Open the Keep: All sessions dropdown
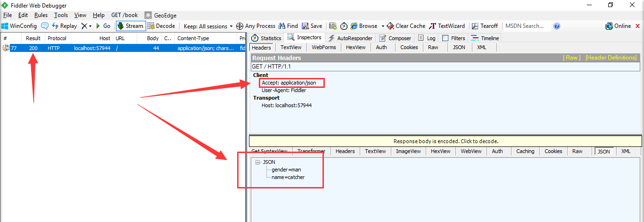Image resolution: width=644 pixels, height=222 pixels. (208, 26)
